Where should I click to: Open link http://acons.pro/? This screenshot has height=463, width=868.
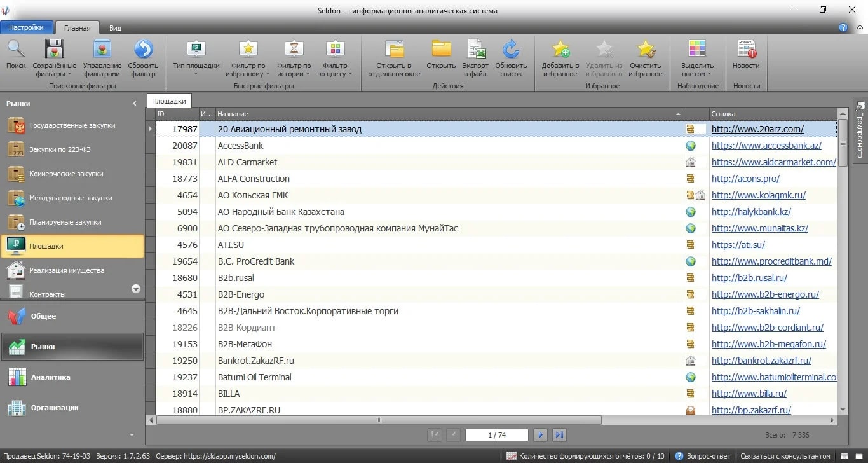[745, 179]
